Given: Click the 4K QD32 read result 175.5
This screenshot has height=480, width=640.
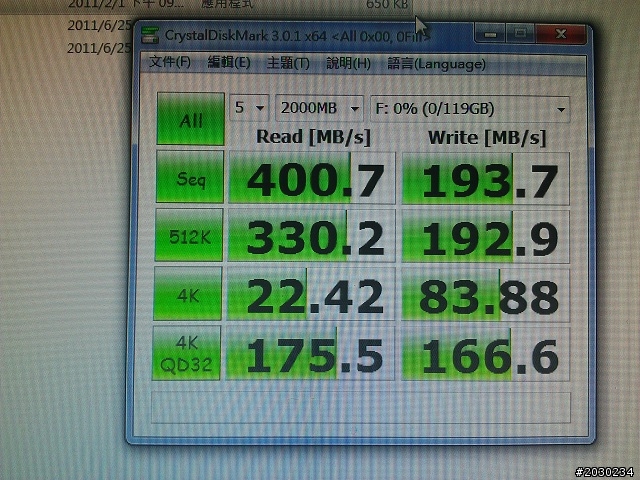Looking at the screenshot, I should (x=310, y=353).
